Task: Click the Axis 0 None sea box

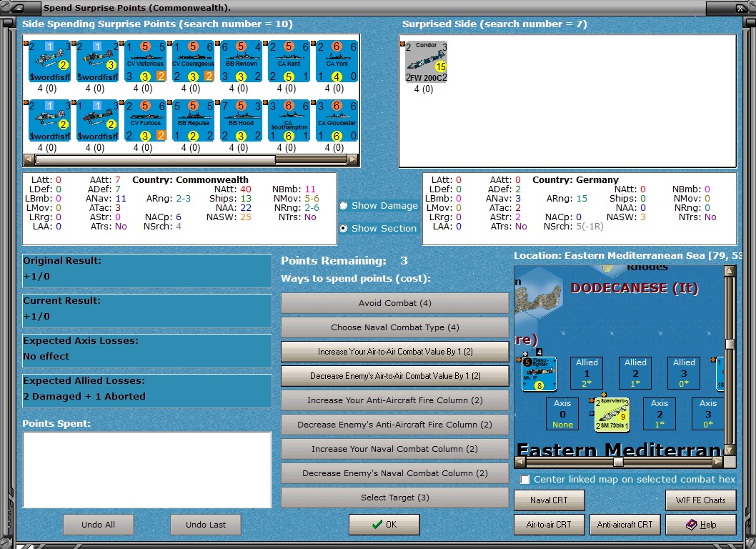Action: (562, 413)
